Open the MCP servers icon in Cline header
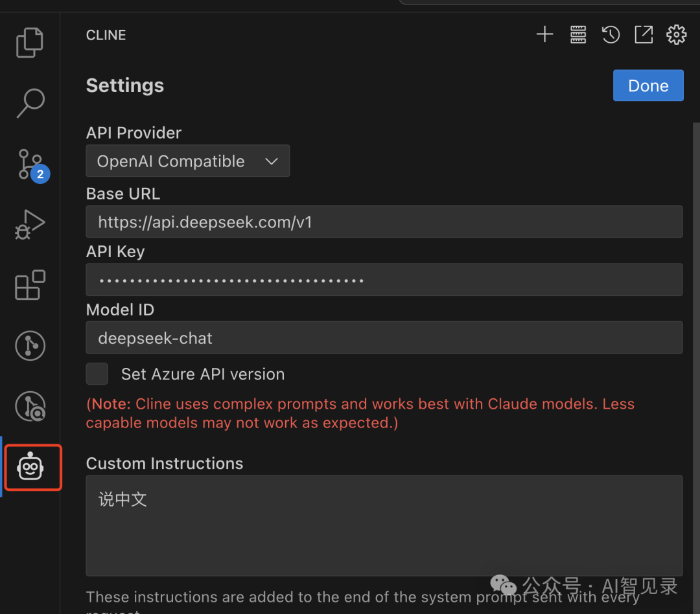 [x=578, y=34]
